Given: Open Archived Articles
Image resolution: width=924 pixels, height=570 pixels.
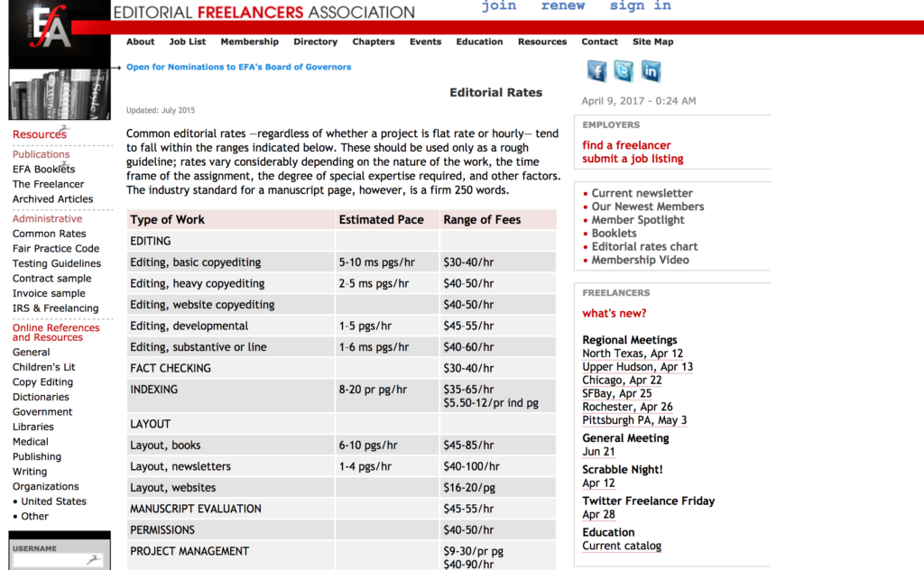Looking at the screenshot, I should point(53,199).
